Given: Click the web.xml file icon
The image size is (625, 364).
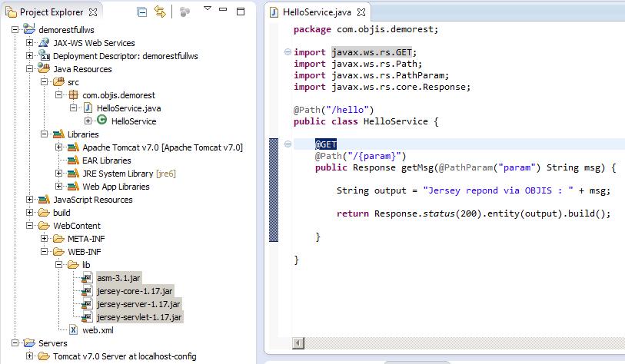Looking at the screenshot, I should pyautogui.click(x=74, y=330).
